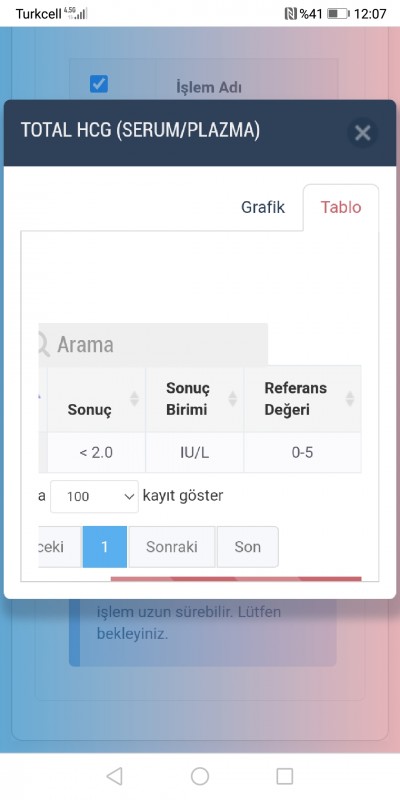Screen dimensions: 400x800
Task: Sort by Referans Değeri column arrows
Action: coord(350,398)
